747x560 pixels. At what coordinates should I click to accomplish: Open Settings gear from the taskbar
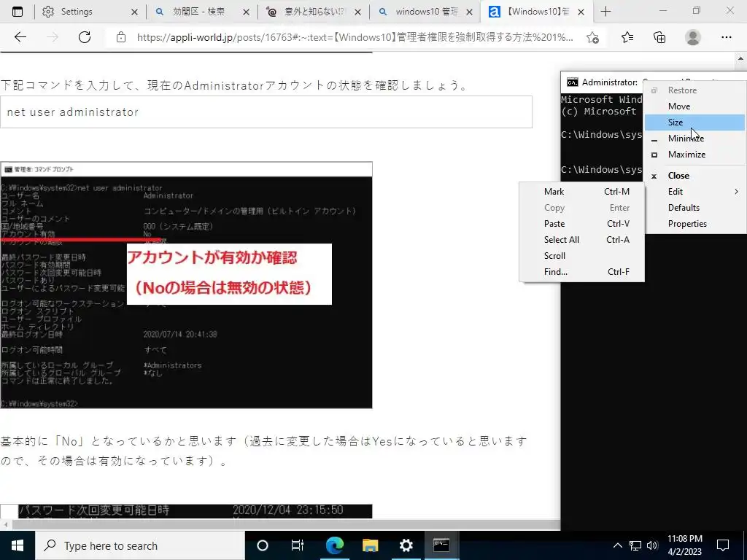click(406, 545)
